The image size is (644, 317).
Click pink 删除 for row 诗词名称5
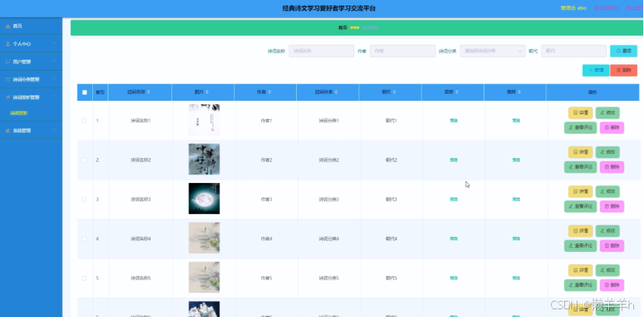coord(612,285)
